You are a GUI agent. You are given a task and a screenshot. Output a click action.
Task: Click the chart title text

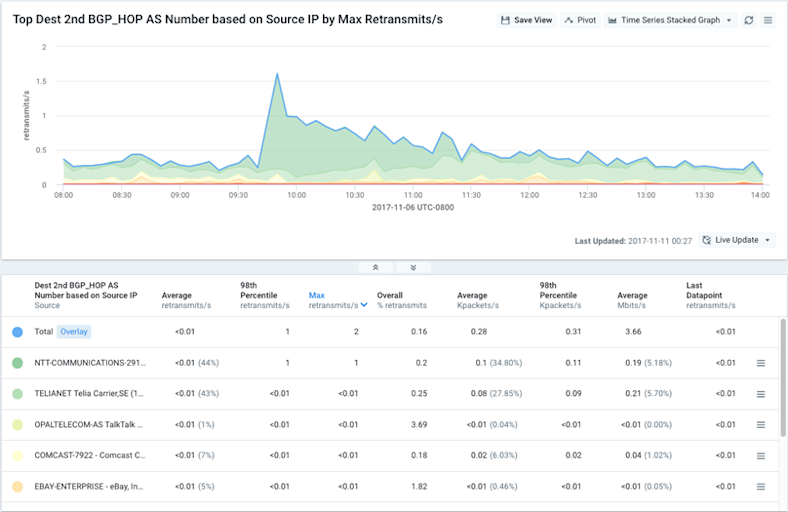[228, 20]
